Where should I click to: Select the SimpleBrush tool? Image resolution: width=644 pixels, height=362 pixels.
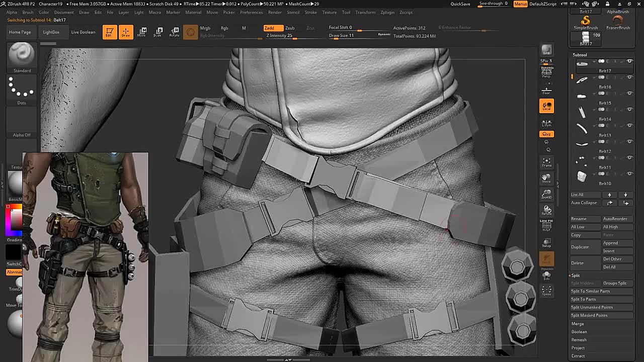(586, 23)
